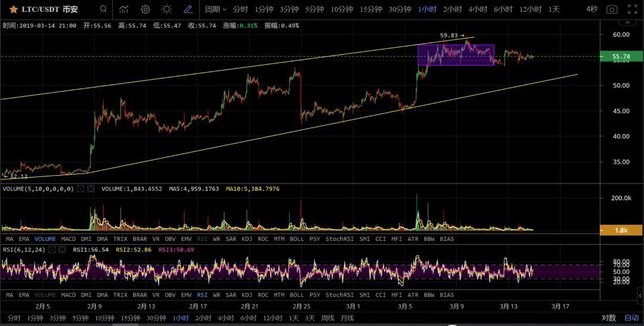Open the chart type icon in toolbar
This screenshot has height=326, width=644.
tap(123, 9)
